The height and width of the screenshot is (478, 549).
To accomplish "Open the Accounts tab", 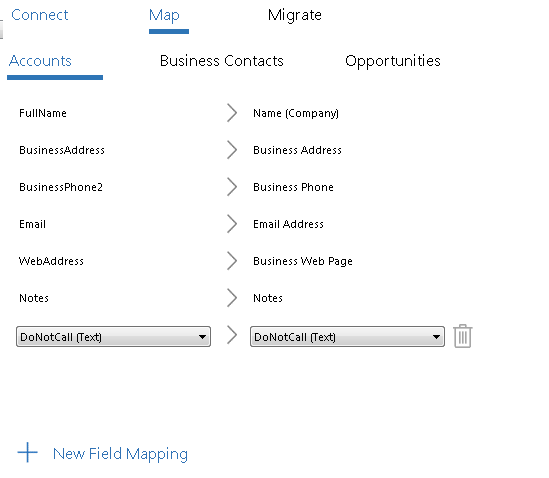I will (40, 61).
